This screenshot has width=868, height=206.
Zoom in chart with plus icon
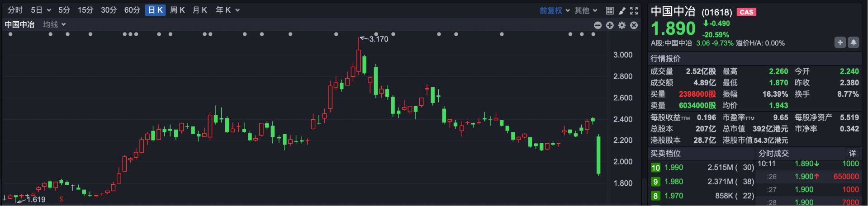(610, 25)
